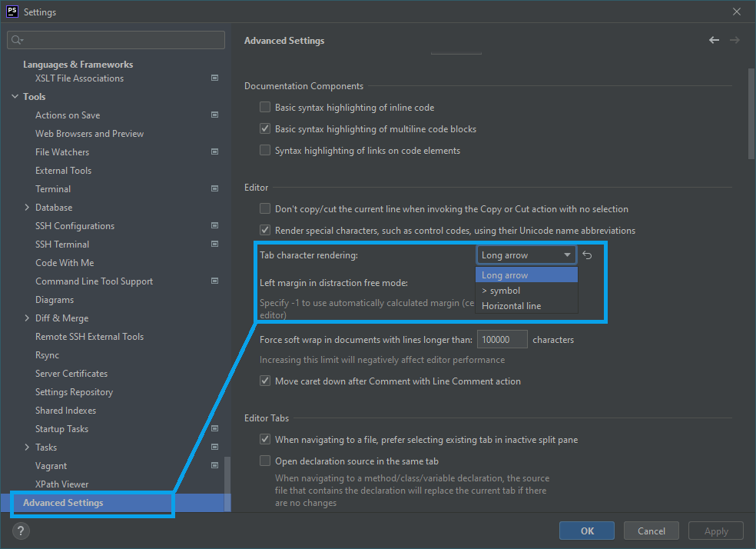Screen dimensions: 756x549
Task: Click the forward navigation arrow
Action: click(734, 39)
